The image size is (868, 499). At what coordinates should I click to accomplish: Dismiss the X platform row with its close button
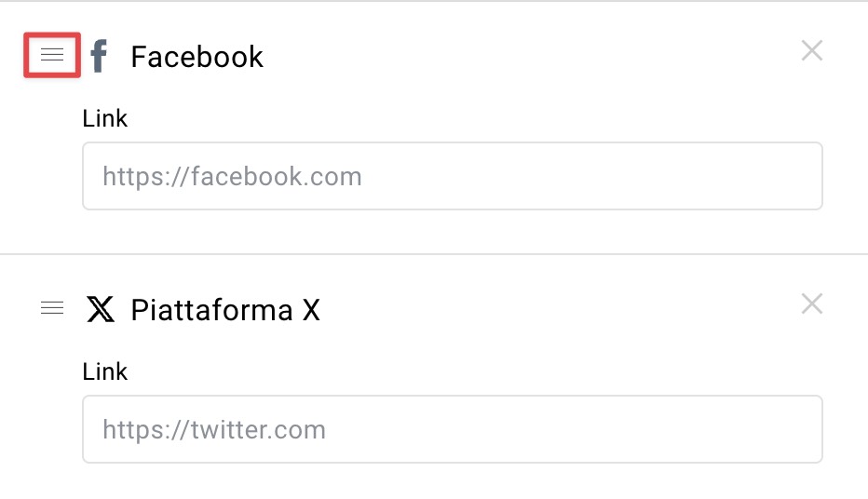pos(811,303)
